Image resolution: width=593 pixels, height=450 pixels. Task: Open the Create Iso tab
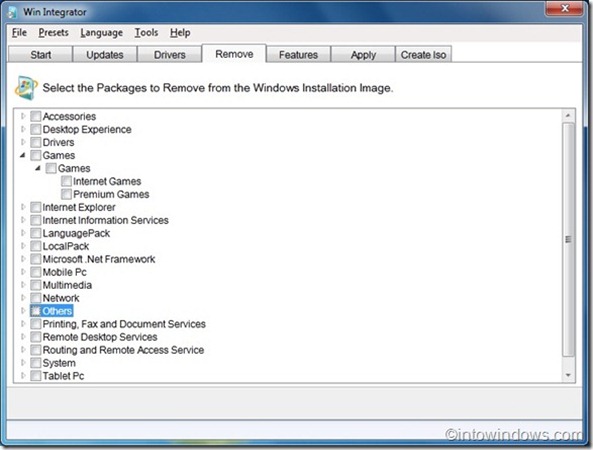coord(423,54)
